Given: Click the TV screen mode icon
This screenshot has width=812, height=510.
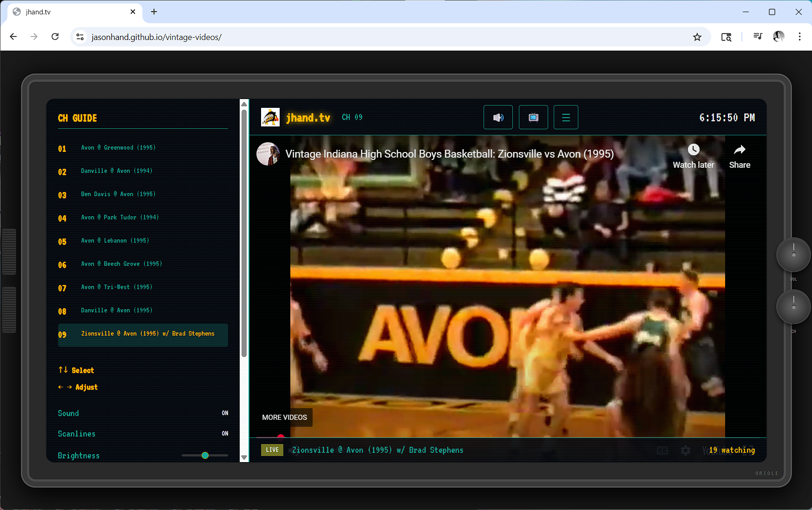Looking at the screenshot, I should [x=533, y=118].
